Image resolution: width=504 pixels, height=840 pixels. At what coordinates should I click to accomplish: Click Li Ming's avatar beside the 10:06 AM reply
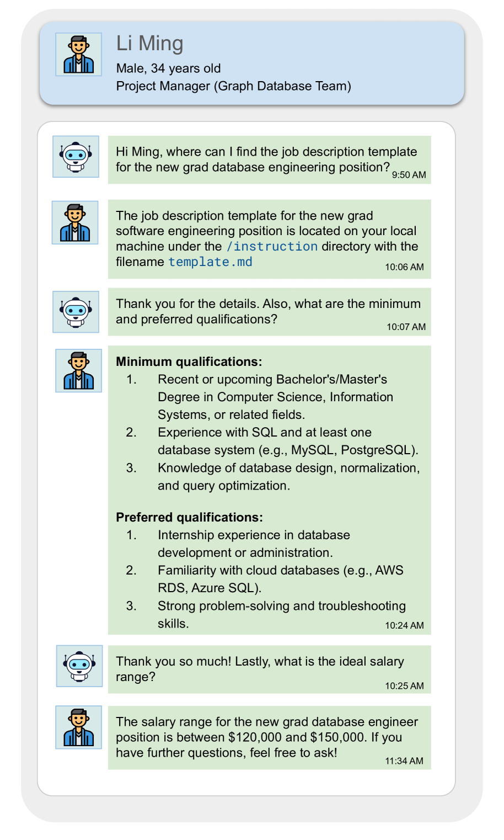[75, 222]
